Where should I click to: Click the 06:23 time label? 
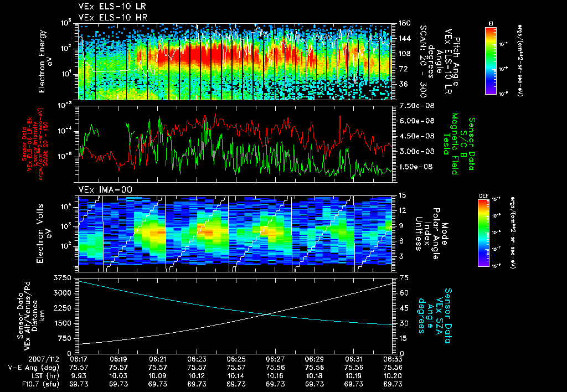197,359
